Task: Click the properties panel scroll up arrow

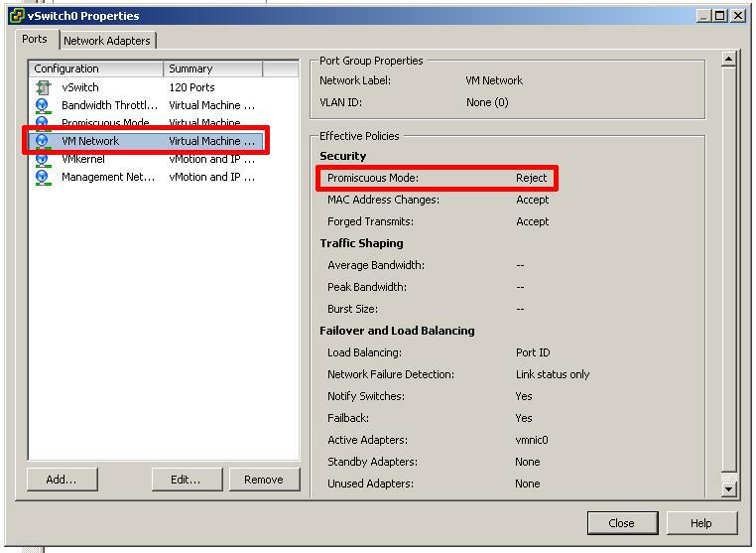Action: coord(728,60)
